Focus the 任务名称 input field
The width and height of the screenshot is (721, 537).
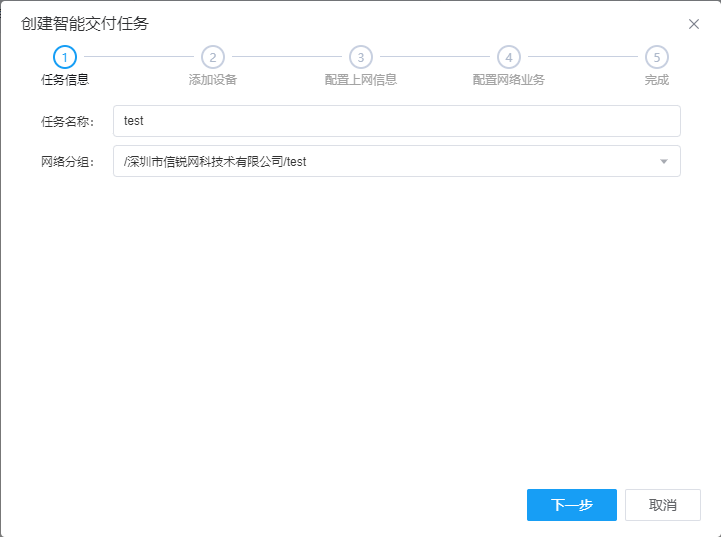396,121
